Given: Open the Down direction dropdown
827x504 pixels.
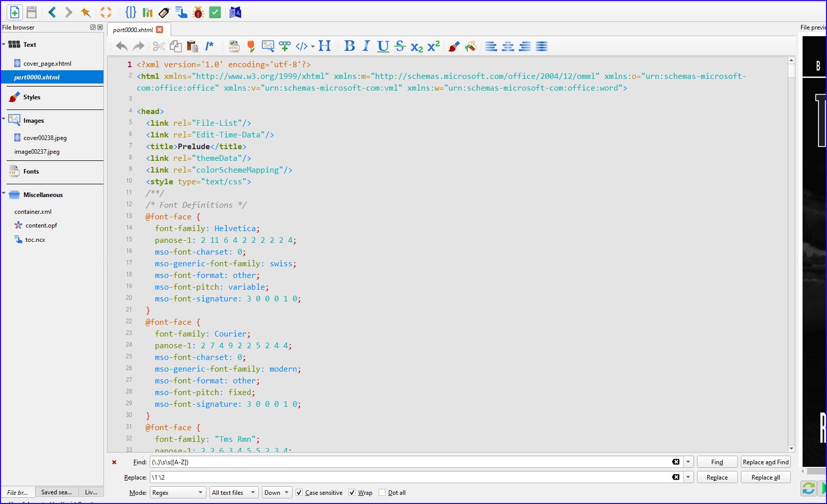Looking at the screenshot, I should [x=277, y=493].
